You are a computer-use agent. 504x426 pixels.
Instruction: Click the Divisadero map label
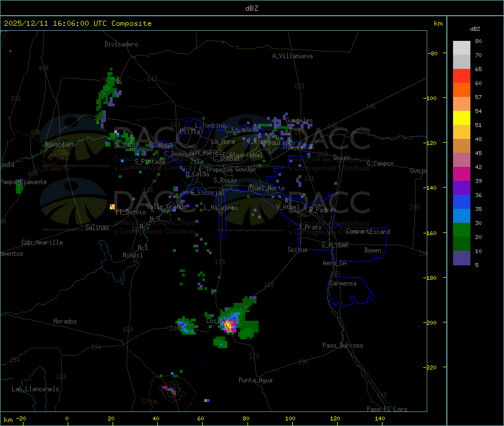(x=121, y=44)
